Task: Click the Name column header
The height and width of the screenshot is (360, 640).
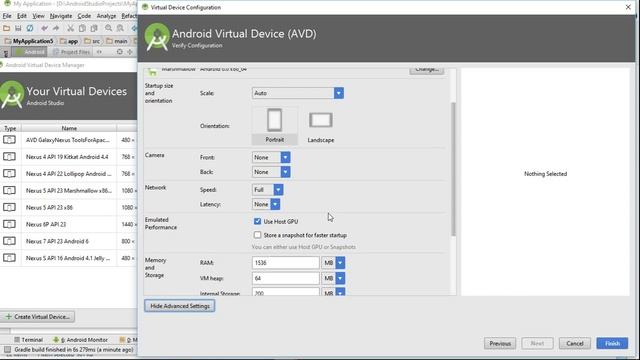Action: (69, 128)
